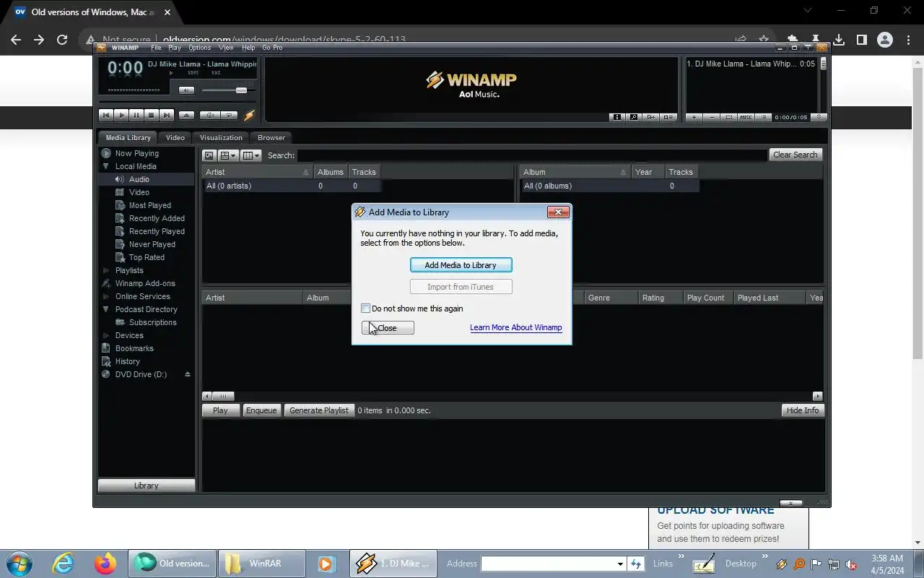Toggle the Repeat button in Winamp
The width and height of the screenshot is (924, 578).
tap(230, 115)
